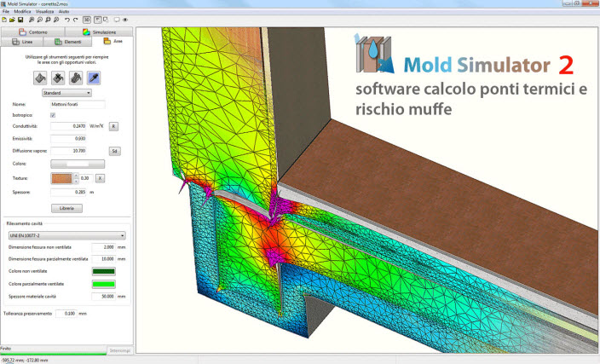
Task: Toggle the Isotropico checkbox
Action: [x=53, y=115]
